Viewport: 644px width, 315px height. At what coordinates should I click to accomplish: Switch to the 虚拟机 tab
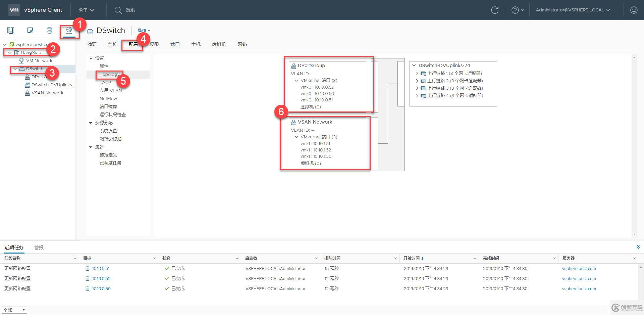(219, 44)
